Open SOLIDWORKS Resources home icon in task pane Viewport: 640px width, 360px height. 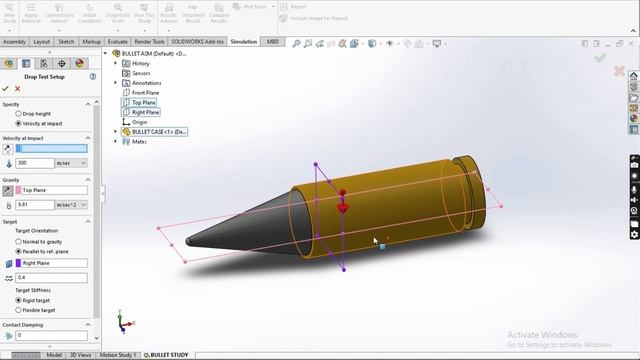point(633,76)
